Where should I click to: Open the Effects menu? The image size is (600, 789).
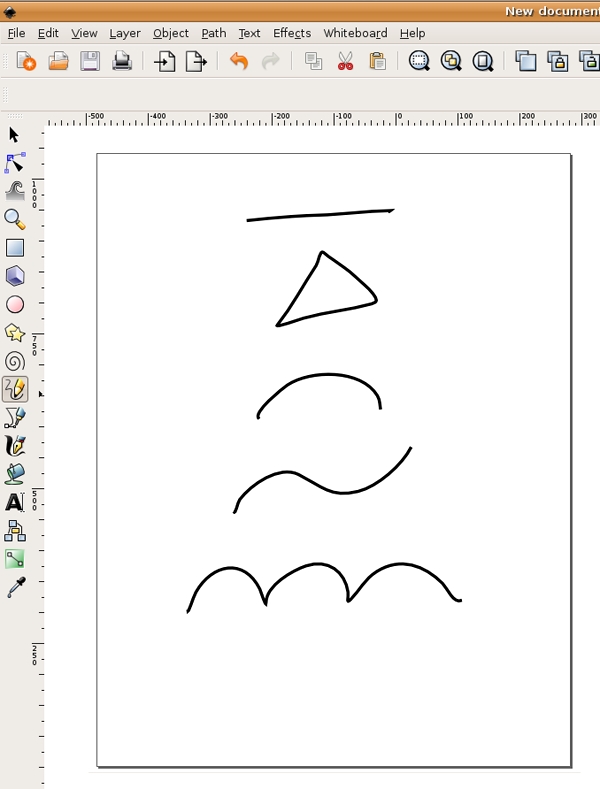(x=292, y=33)
